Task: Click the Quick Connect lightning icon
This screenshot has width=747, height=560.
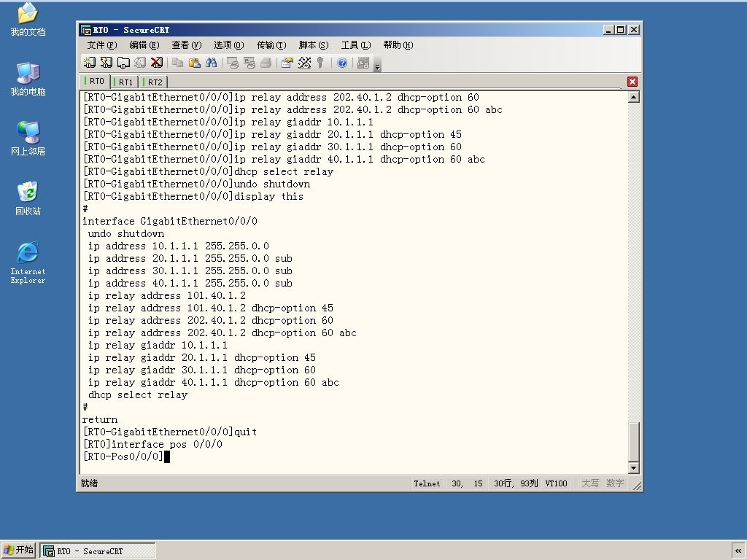Action: [107, 63]
